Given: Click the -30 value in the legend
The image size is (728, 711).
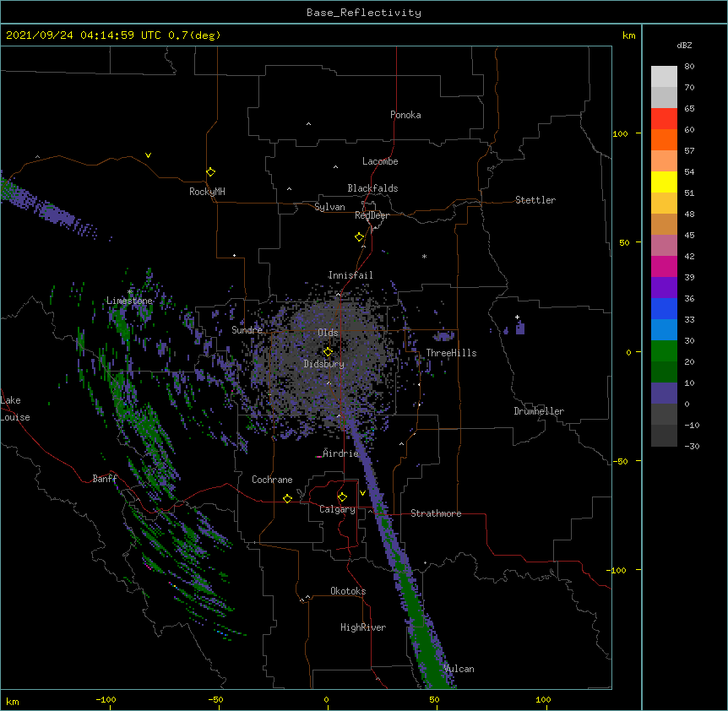Looking at the screenshot, I should click(x=692, y=447).
